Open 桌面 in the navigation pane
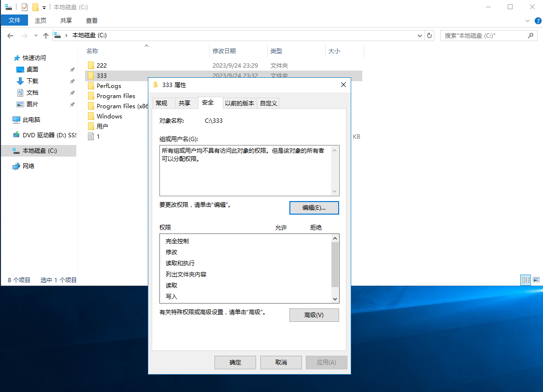This screenshot has height=392, width=543. point(32,70)
